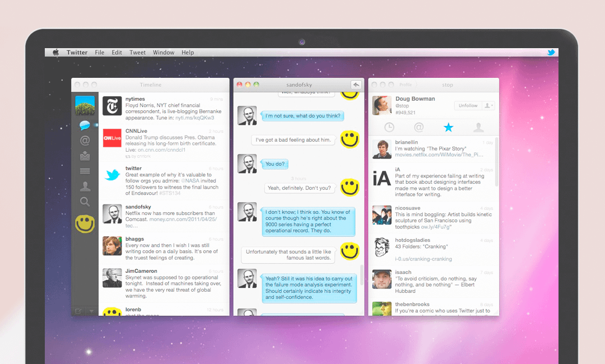
Task: Open the Twitter application menu
Action: tap(77, 53)
